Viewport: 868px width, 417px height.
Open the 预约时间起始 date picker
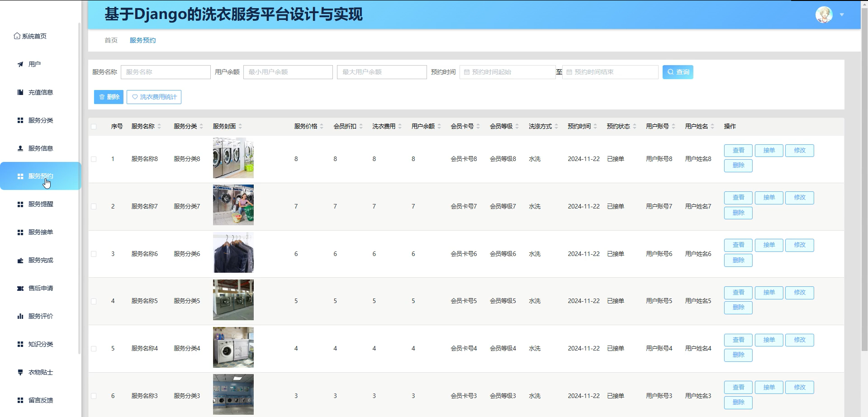point(508,72)
